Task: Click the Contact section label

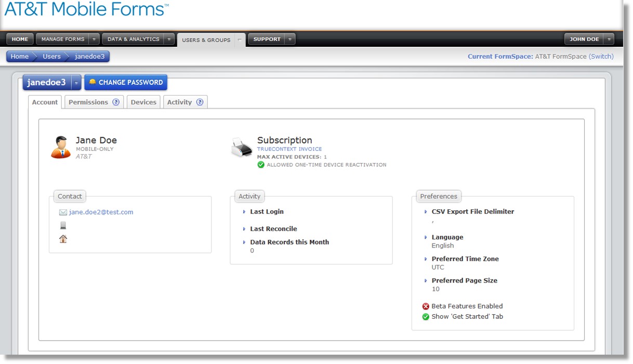Action: [70, 196]
